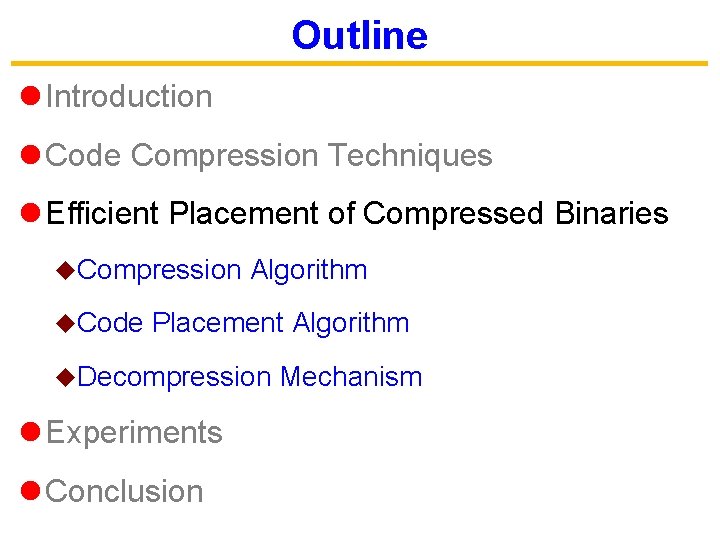Select the Code Placement Algorithm sub-item
Image resolution: width=720 pixels, height=540 pixels.
pyautogui.click(x=243, y=323)
